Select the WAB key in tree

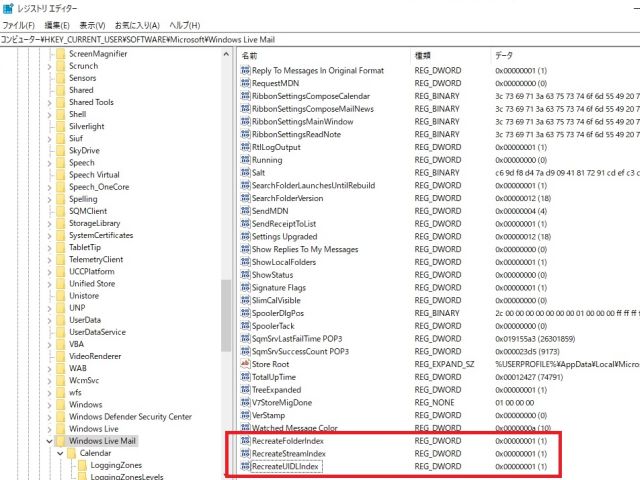tap(78, 368)
